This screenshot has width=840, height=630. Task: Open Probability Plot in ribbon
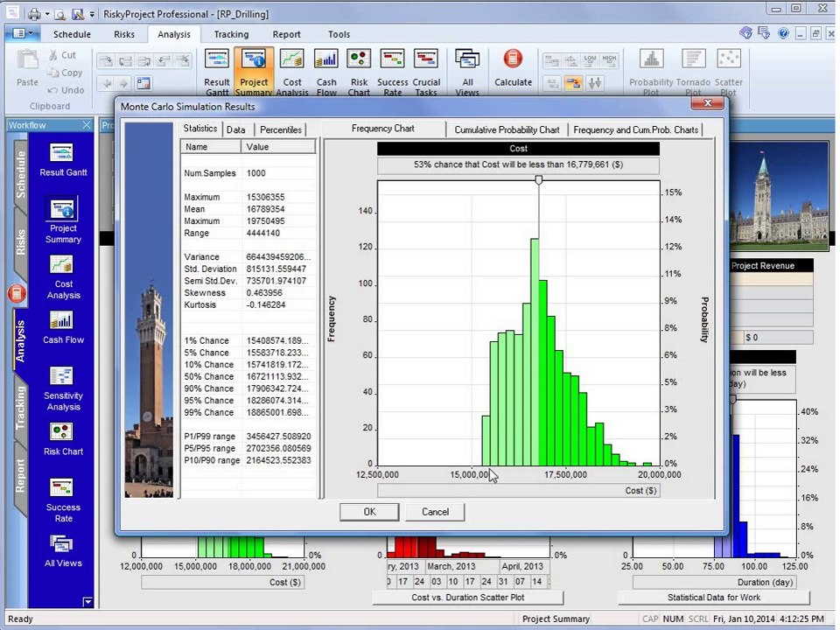click(x=651, y=72)
